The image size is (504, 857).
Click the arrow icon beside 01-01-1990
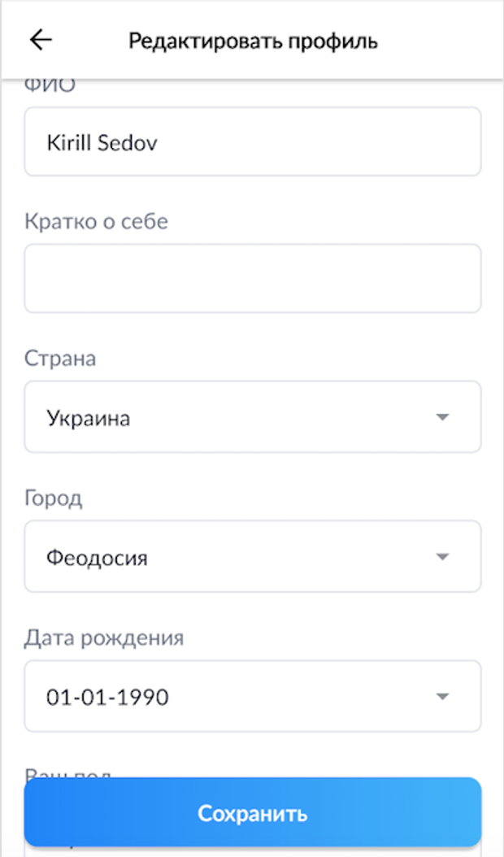[442, 697]
